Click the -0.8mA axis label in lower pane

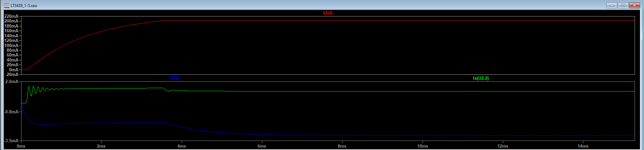[11, 112]
